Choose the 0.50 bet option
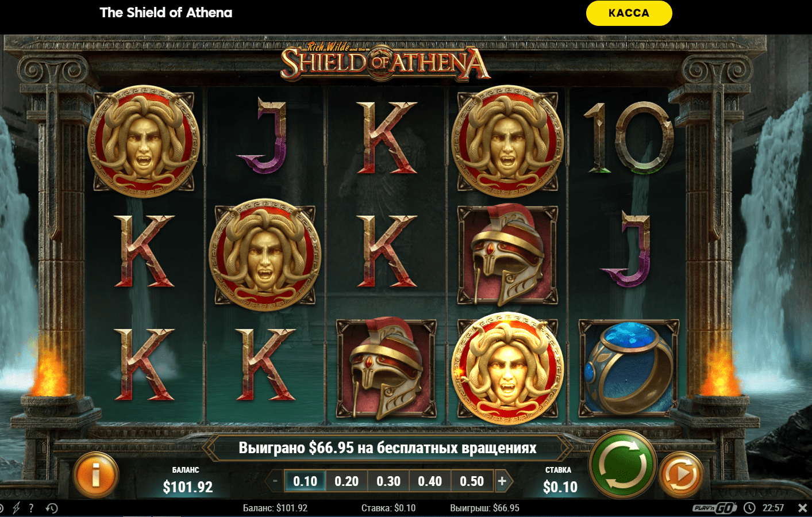This screenshot has width=812, height=517. (x=472, y=481)
